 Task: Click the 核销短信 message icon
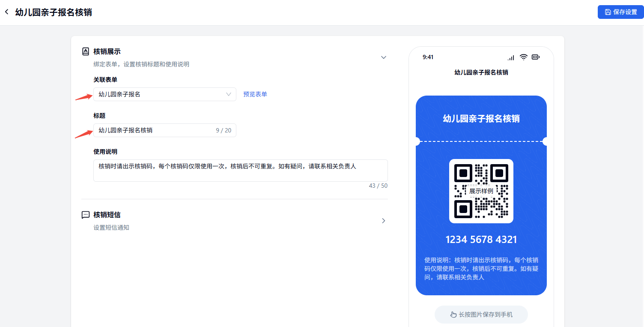(86, 215)
